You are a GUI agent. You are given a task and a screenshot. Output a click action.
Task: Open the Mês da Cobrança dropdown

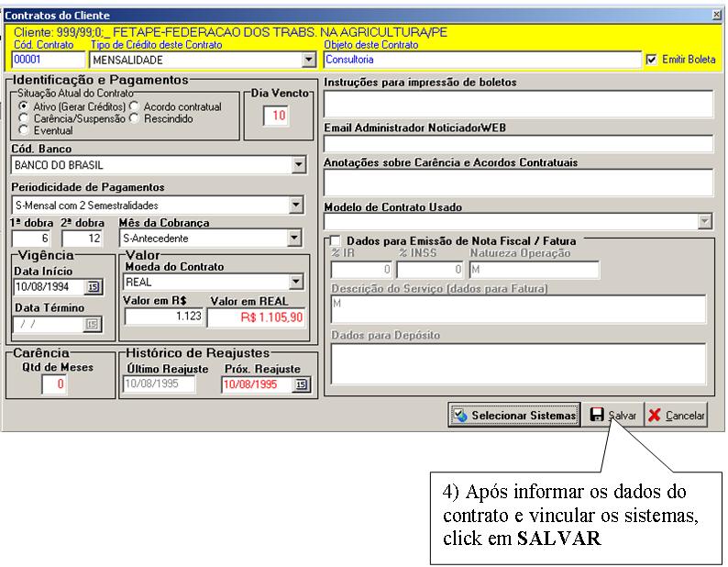293,239
